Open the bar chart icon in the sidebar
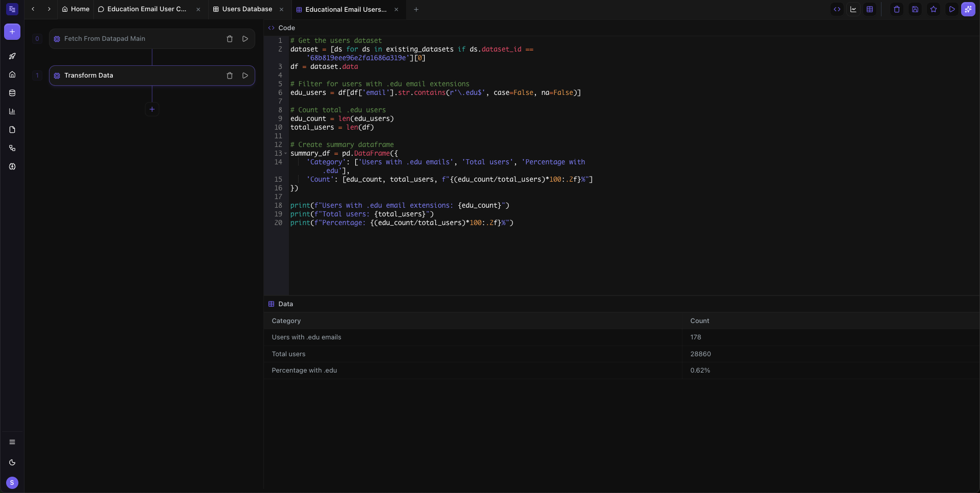The width and height of the screenshot is (980, 493). click(12, 111)
